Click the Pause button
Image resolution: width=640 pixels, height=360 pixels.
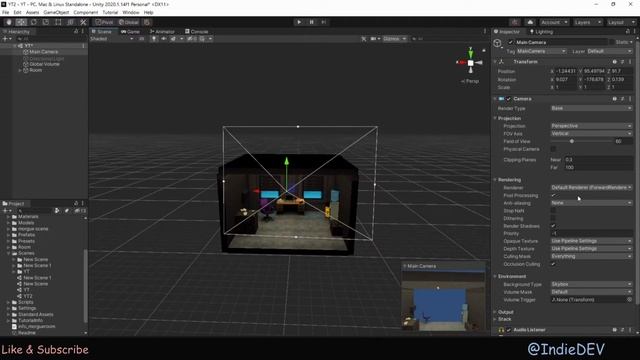(311, 22)
